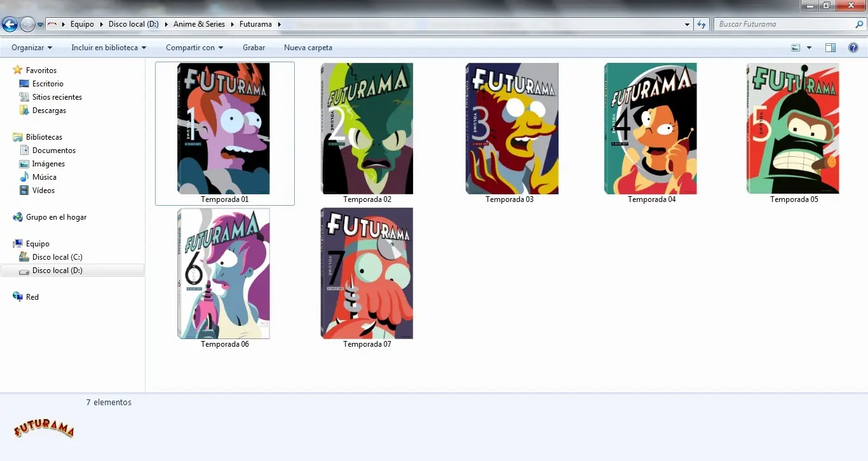Click the Forward navigation arrow button
The image size is (868, 461).
pyautogui.click(x=27, y=24)
